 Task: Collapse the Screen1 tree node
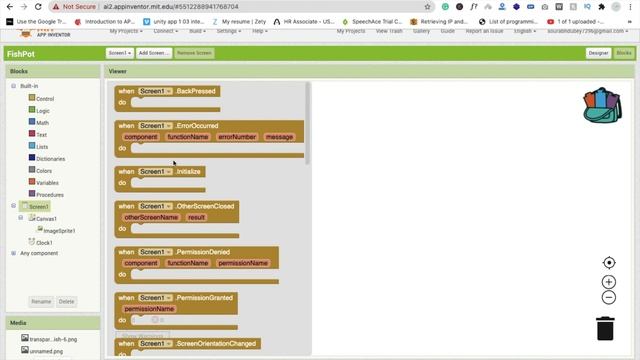click(x=13, y=206)
